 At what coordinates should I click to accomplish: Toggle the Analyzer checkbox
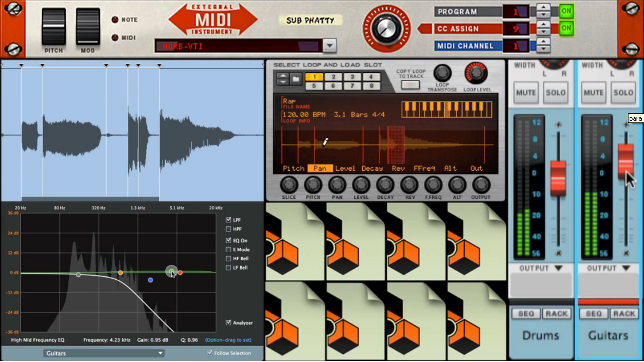click(228, 322)
